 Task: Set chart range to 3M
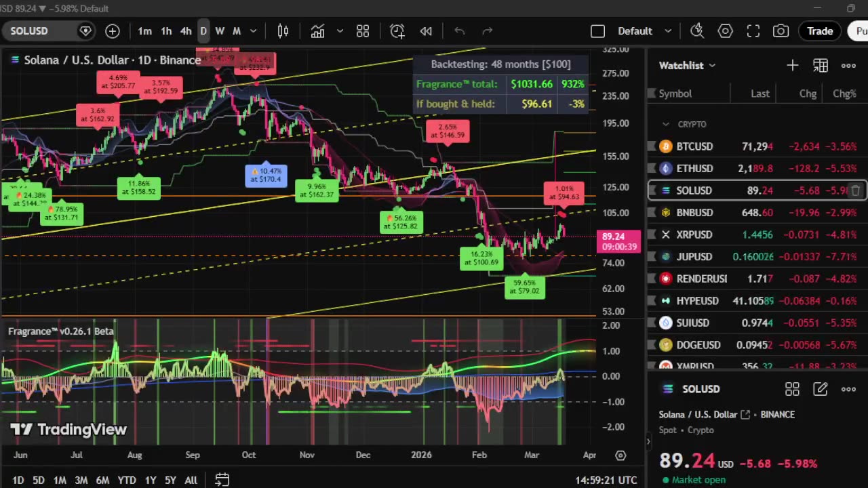(81, 480)
